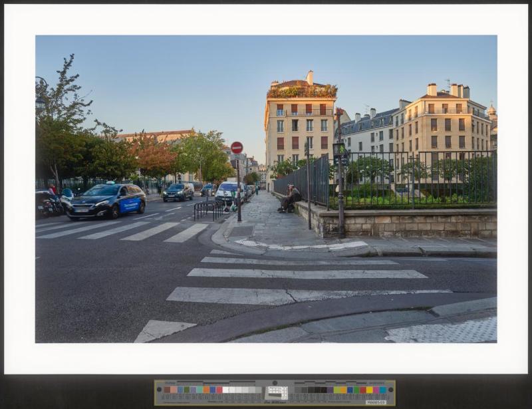This screenshot has height=409, width=532.
Task: Click the serial number label on the color chart
Action: 376,402
